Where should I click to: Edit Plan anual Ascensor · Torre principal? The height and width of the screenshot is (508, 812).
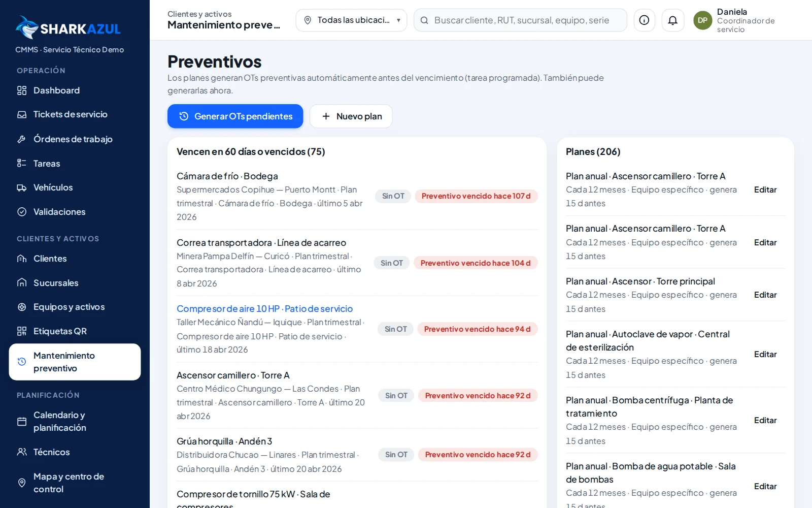point(765,295)
